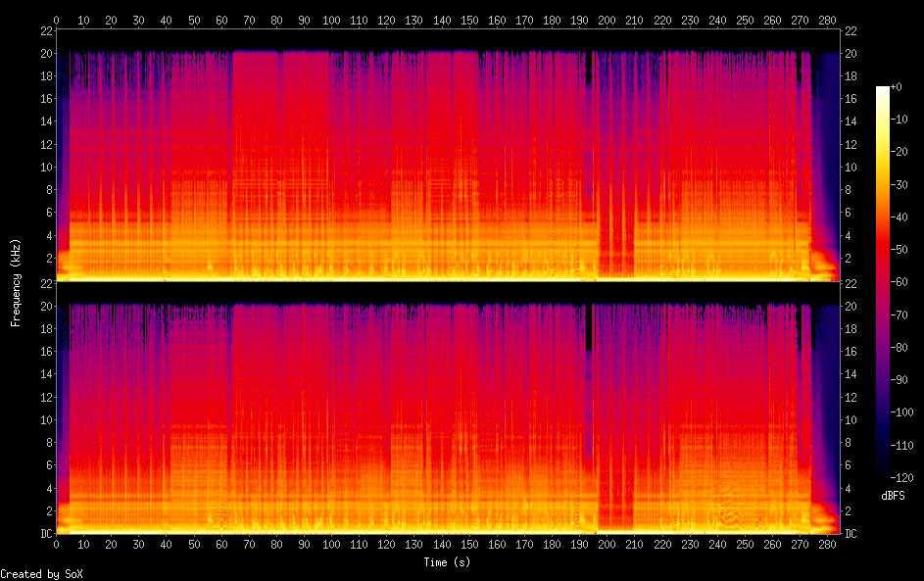The height and width of the screenshot is (581, 924).
Task: Click the 100 s tick on bottom time axis
Action: (x=331, y=544)
